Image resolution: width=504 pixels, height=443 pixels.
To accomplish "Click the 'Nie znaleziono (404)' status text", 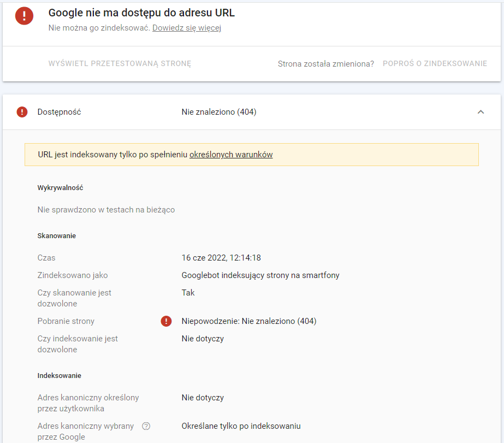I will coord(219,112).
